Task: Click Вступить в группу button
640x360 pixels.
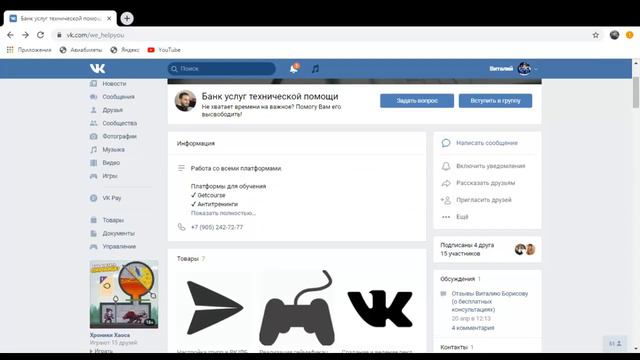Action: tap(495, 100)
